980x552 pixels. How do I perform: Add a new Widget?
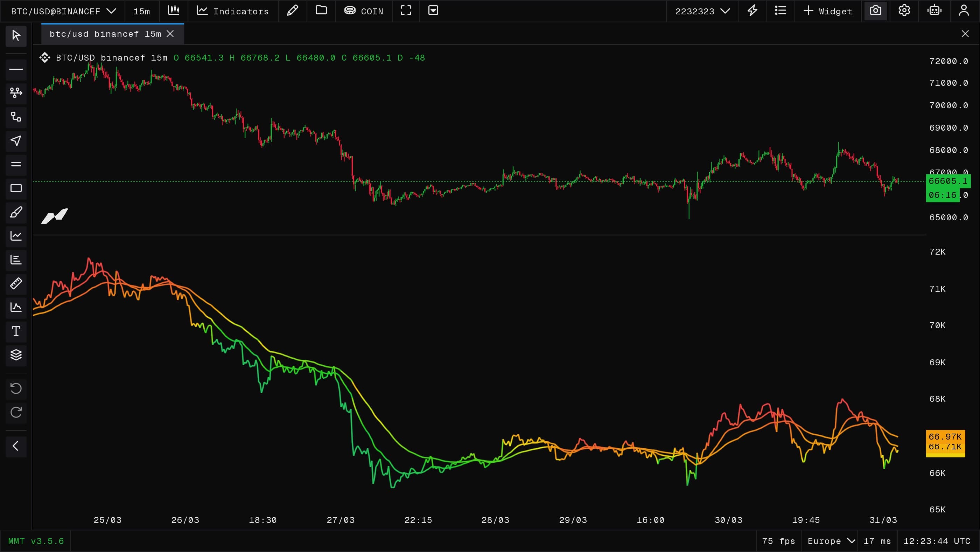click(828, 11)
